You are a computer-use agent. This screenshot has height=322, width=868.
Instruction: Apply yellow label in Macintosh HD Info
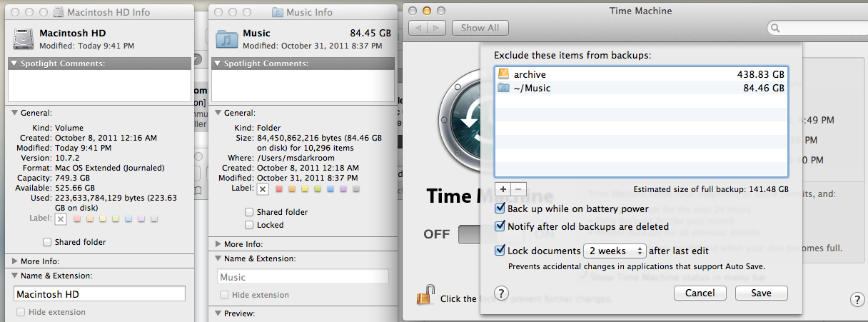coord(103,218)
